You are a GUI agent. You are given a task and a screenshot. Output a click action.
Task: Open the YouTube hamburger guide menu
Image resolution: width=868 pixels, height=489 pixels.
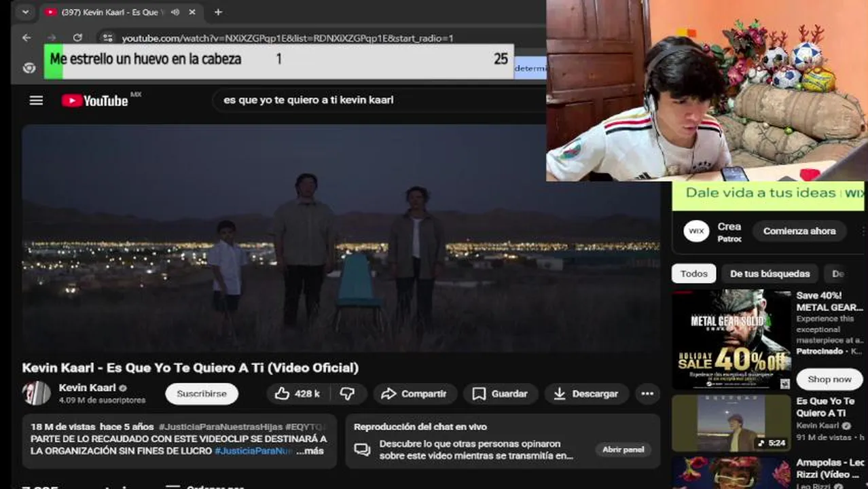[36, 101]
